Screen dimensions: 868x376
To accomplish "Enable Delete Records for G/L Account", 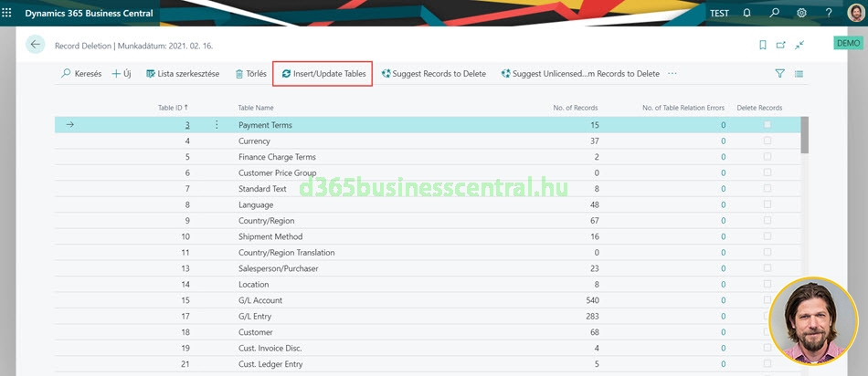I will point(767,300).
